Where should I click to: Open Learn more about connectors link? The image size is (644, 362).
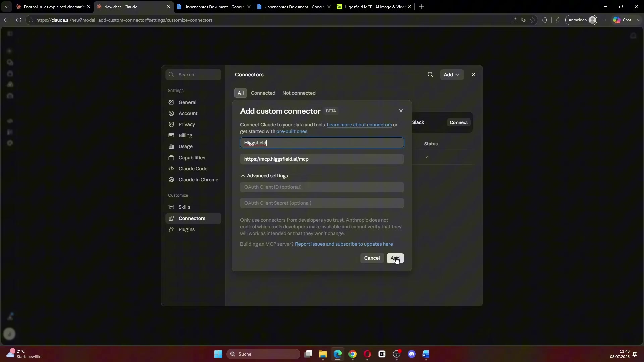point(359,125)
